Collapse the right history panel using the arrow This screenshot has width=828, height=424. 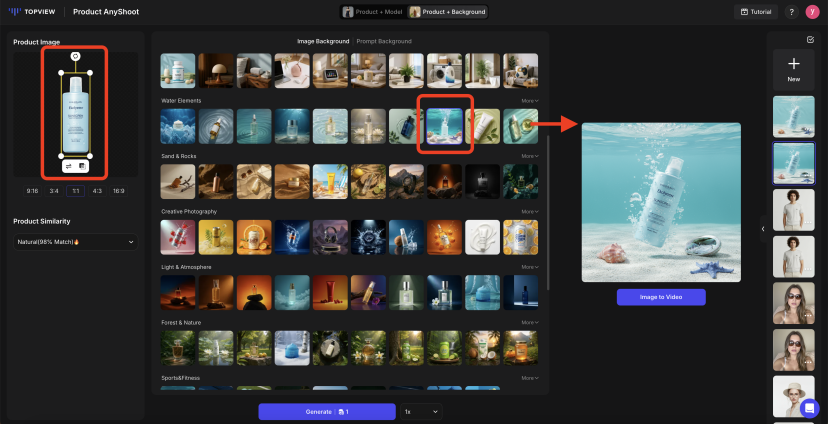click(x=762, y=229)
